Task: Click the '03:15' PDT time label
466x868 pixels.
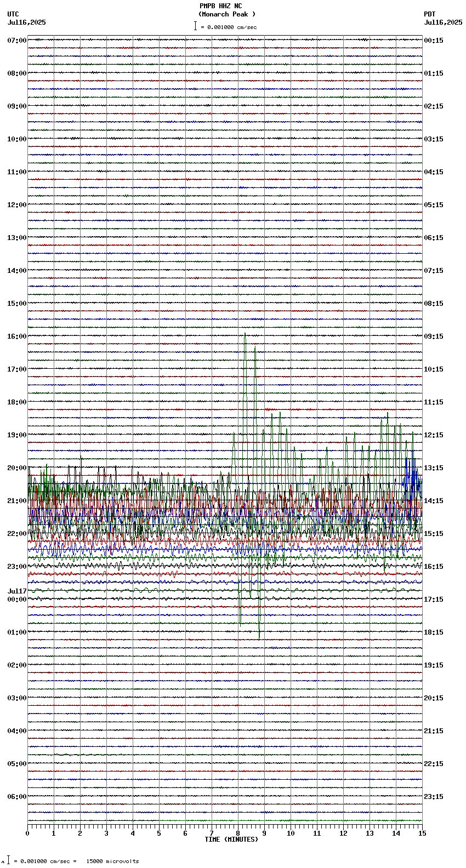Action: [434, 139]
